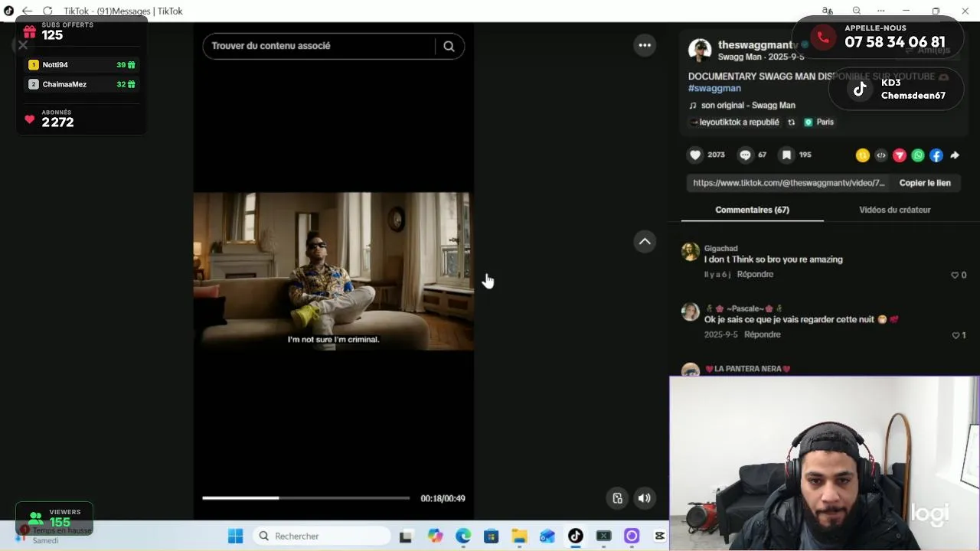Open Outlook from the taskbar
Screen dimensions: 980x551
tap(547, 536)
